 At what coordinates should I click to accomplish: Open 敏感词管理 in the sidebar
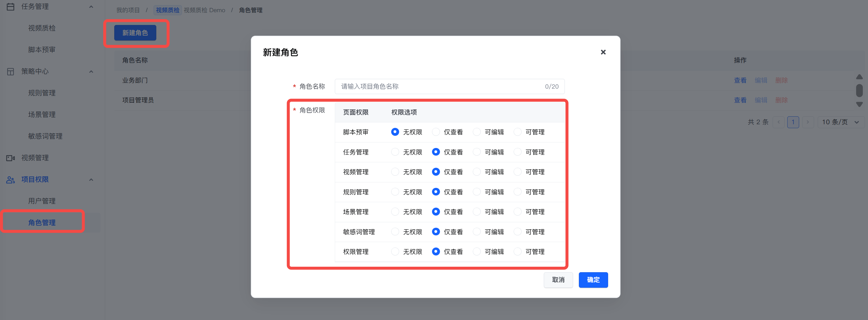[45, 136]
